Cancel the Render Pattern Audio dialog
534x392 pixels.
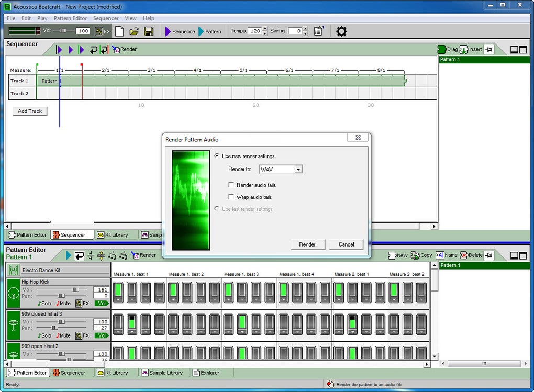[346, 244]
